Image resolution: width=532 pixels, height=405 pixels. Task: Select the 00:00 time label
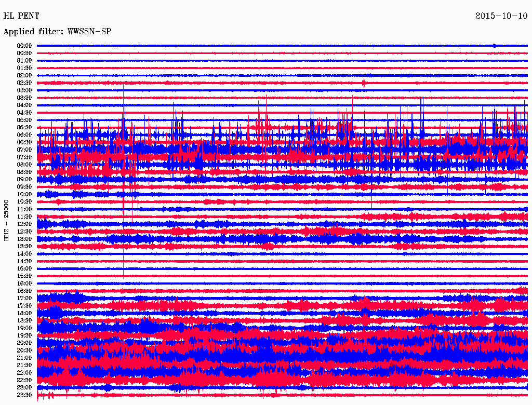[x=24, y=46]
